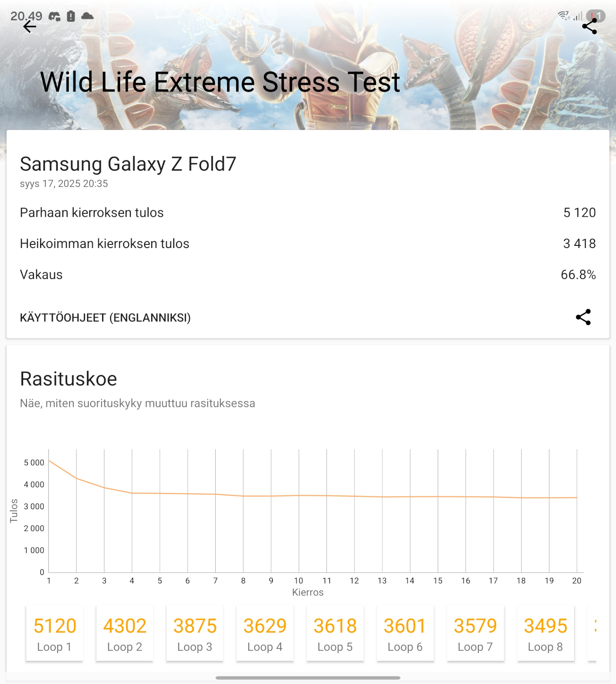Tap share icon in the result card
616x684 pixels.
pos(583,317)
